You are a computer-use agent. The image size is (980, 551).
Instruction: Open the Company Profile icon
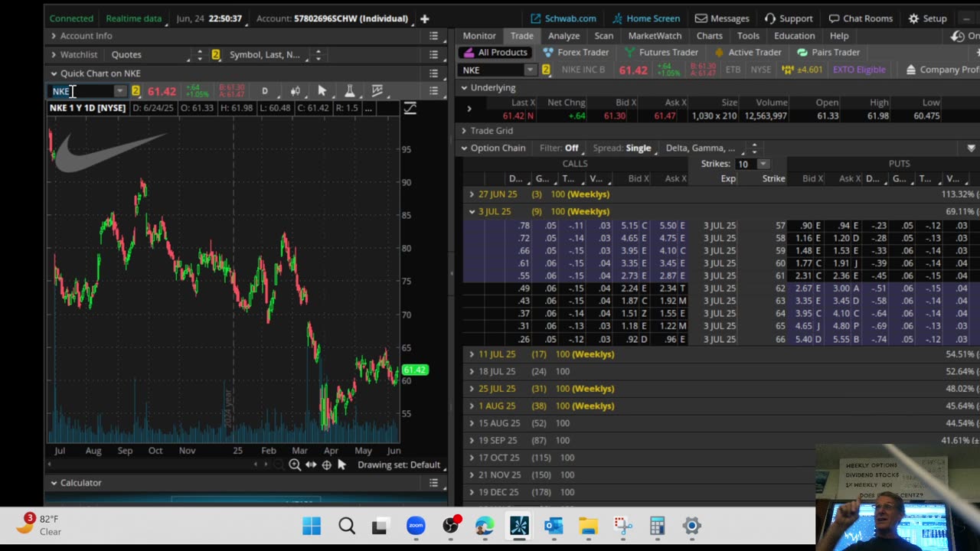pos(910,70)
